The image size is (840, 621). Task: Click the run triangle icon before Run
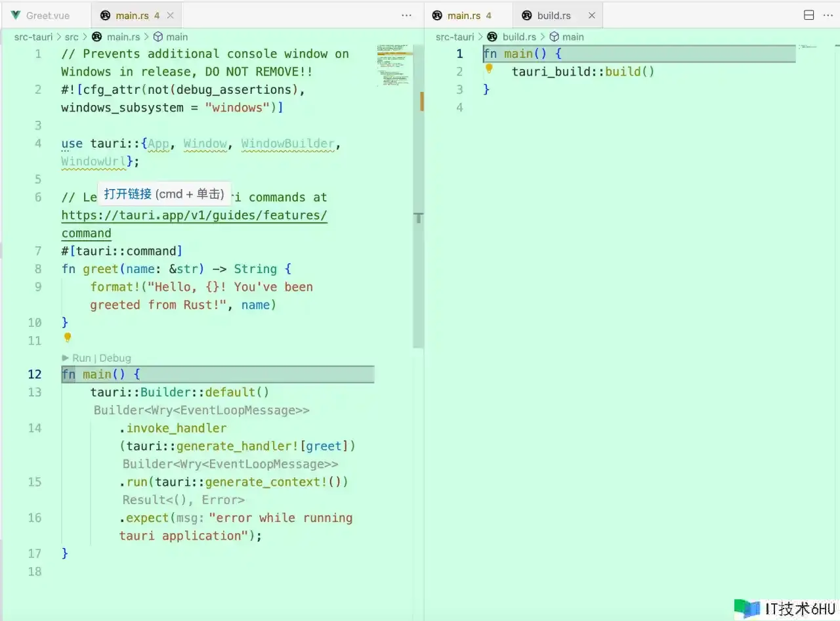pos(66,358)
